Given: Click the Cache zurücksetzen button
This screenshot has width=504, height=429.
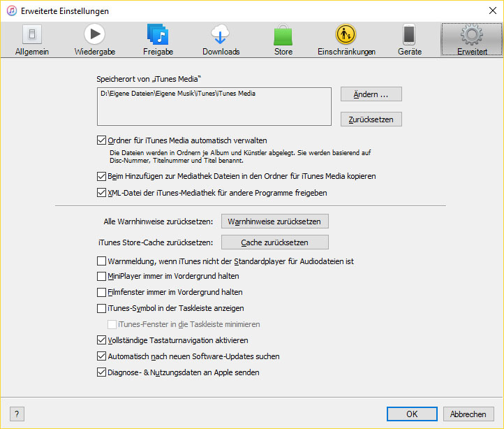Looking at the screenshot, I should click(x=275, y=242).
